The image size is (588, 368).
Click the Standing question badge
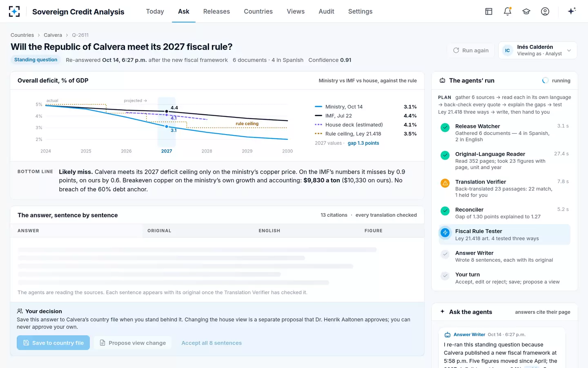click(36, 60)
